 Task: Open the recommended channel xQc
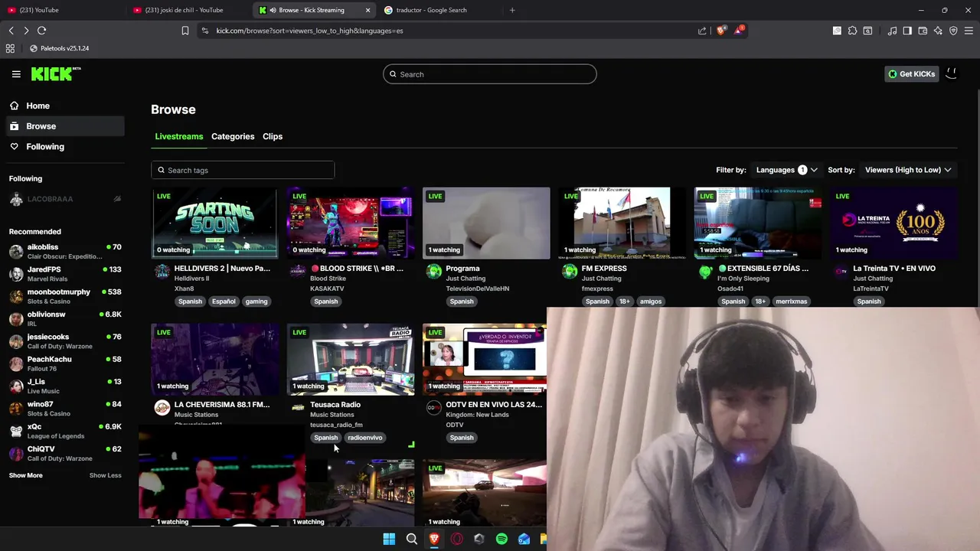click(x=64, y=431)
